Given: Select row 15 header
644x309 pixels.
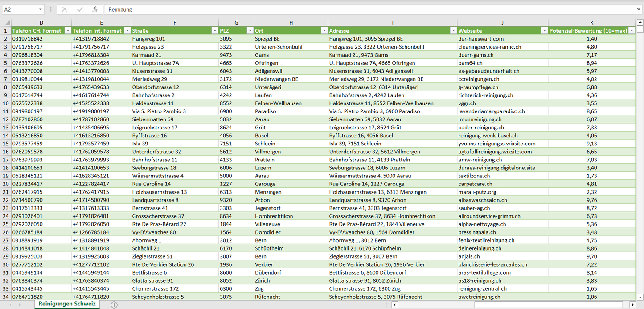Looking at the screenshot, I should (x=5, y=144).
